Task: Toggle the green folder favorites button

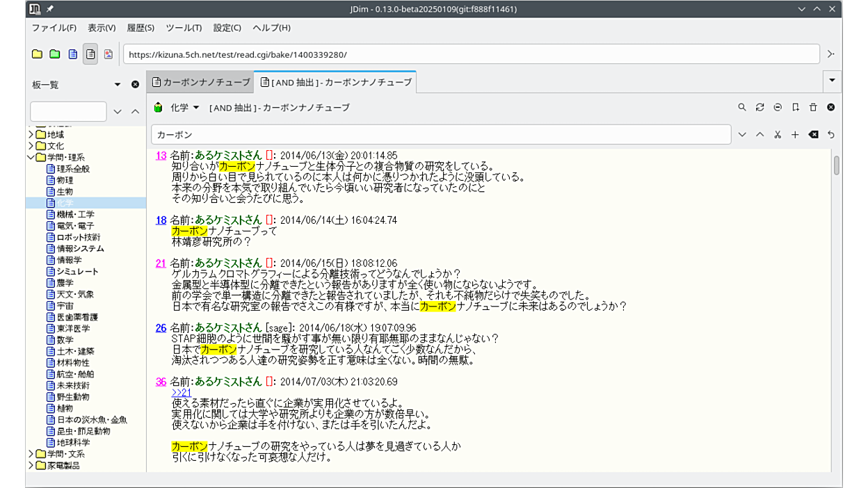Action: click(55, 54)
